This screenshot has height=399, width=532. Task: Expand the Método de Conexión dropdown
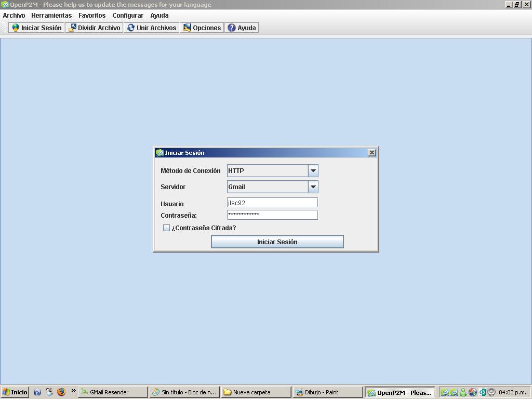[x=313, y=171]
